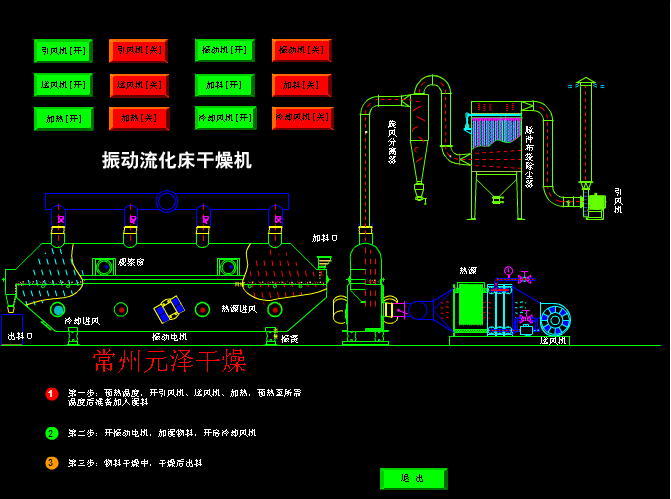
Task: Click the green step 2 circle
Action: point(52,434)
